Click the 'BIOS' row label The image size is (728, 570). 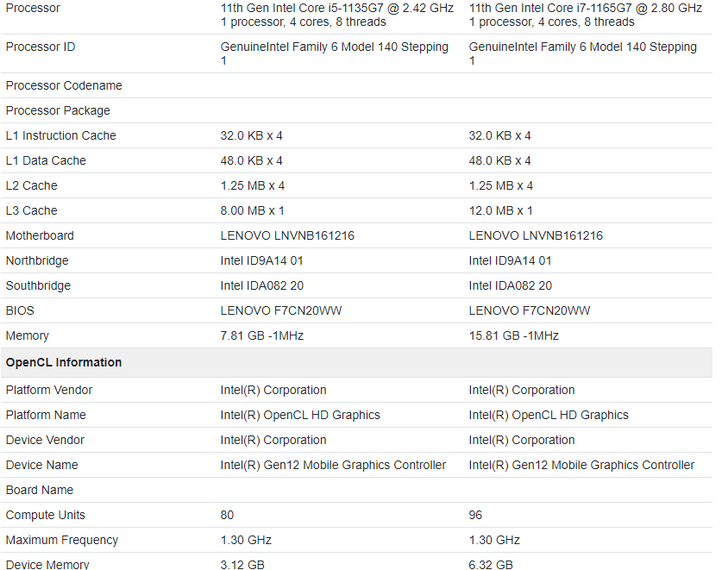tap(20, 311)
